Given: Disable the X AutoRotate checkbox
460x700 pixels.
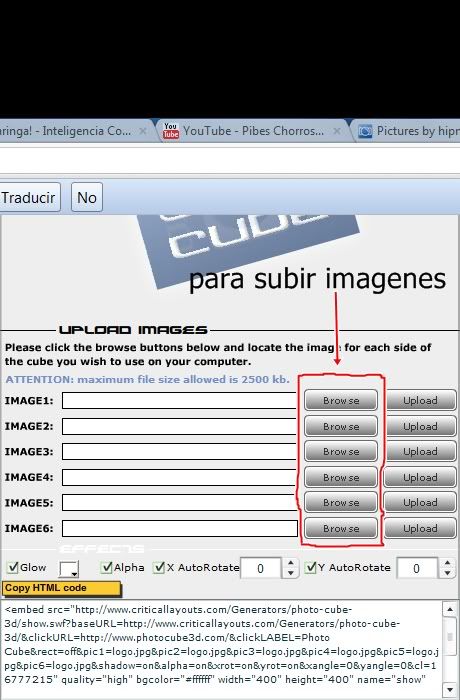Looking at the screenshot, I should point(159,567).
